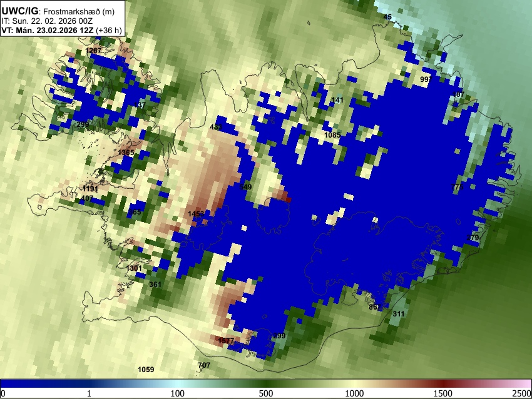The image size is (532, 399).
Task: Click the map value 433
Action: (x=216, y=127)
